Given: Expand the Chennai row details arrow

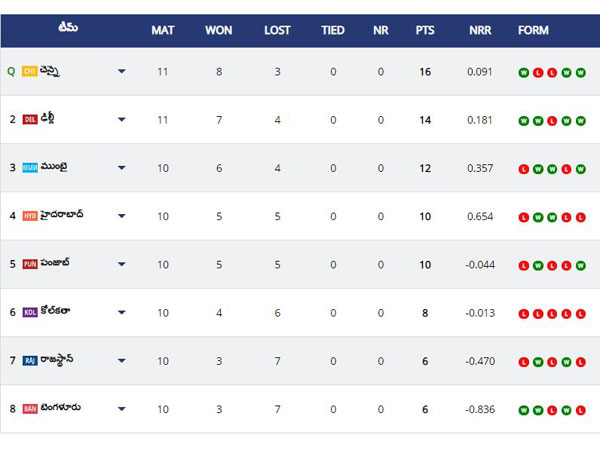Looking at the screenshot, I should (x=122, y=72).
